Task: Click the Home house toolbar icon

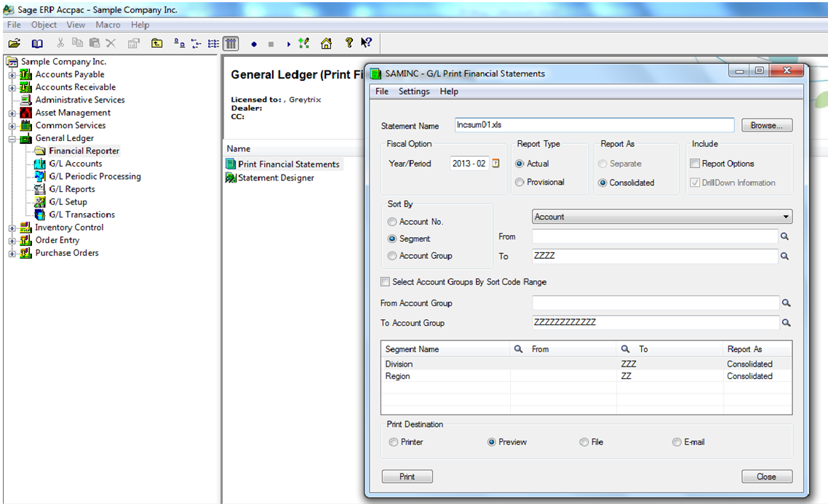Action: pos(327,44)
